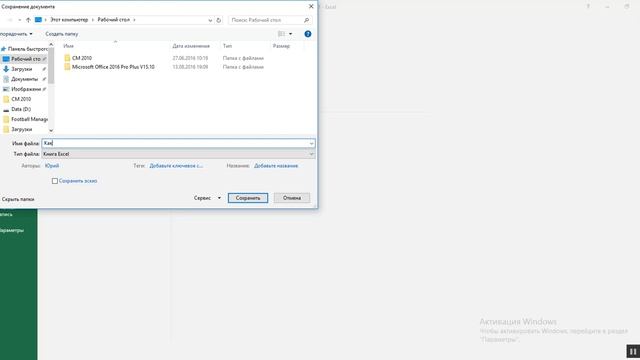Select pinned Загрузки in quick access
This screenshot has width=640, height=360.
24,69
